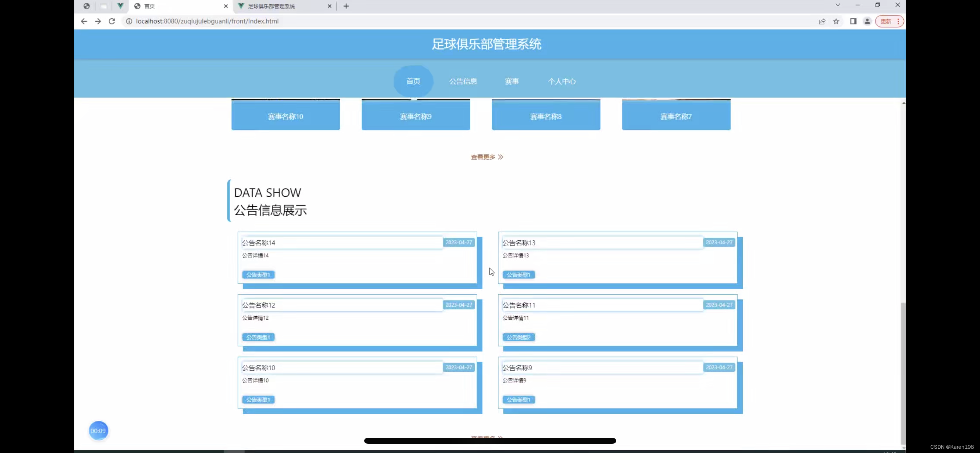Go forward using the browser forward arrow

[98, 21]
